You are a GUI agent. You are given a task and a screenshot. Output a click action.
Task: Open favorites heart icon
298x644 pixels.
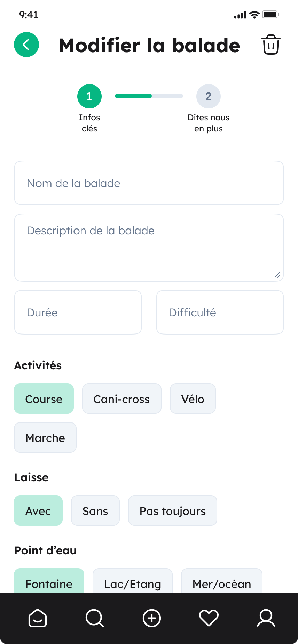tap(209, 618)
